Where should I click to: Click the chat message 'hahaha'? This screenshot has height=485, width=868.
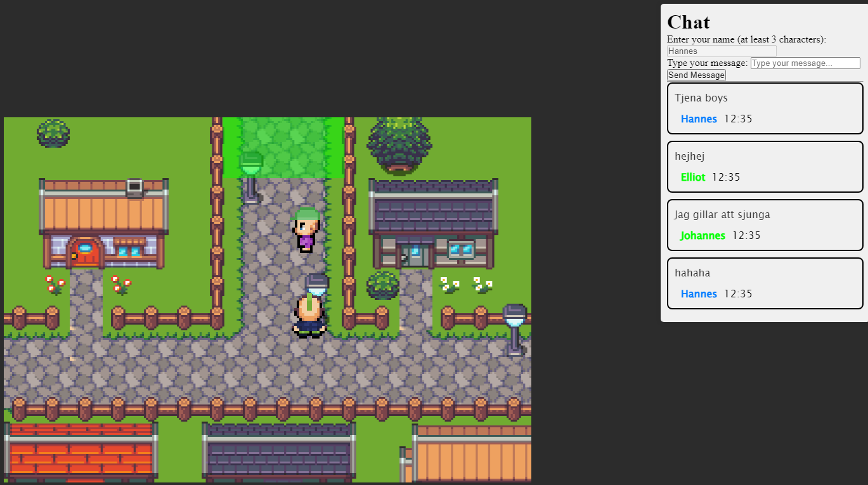[692, 273]
